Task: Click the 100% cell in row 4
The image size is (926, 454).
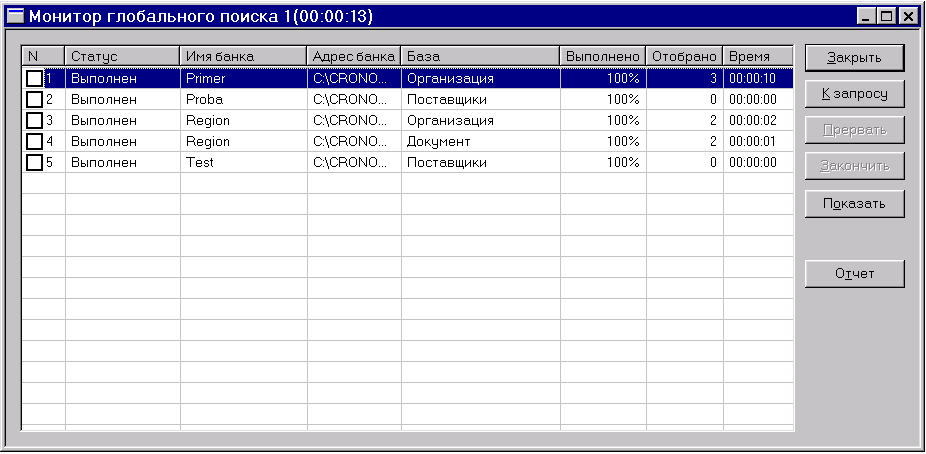Action: click(604, 141)
